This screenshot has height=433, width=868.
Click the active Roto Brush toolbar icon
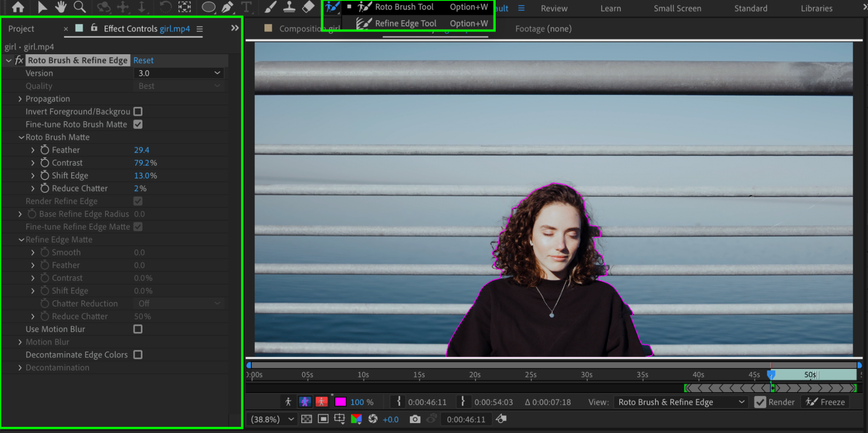tap(332, 7)
